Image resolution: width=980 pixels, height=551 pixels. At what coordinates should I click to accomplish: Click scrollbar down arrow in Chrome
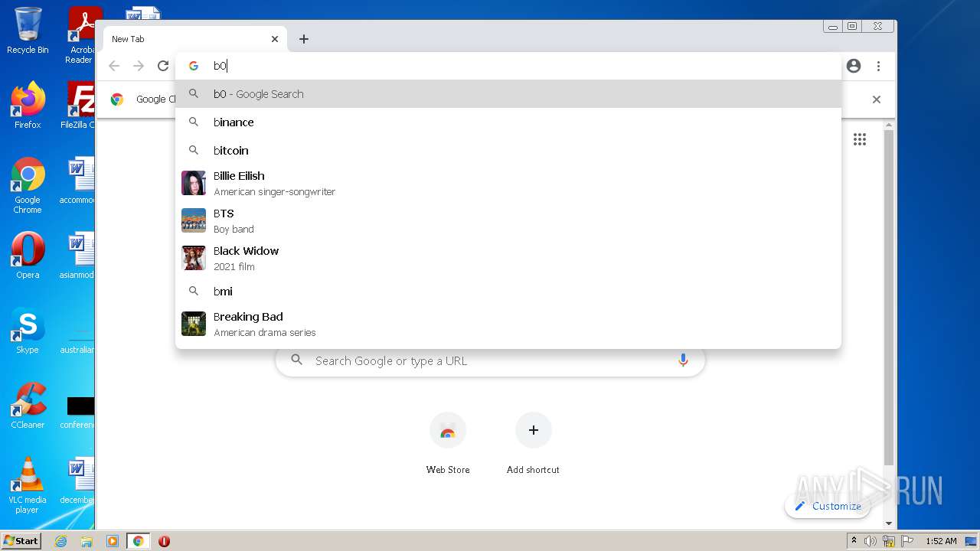tap(889, 523)
